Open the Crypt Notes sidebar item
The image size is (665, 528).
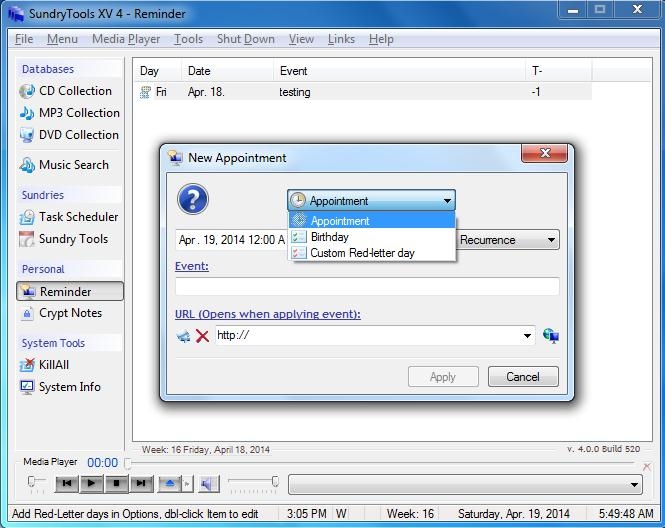pos(69,313)
